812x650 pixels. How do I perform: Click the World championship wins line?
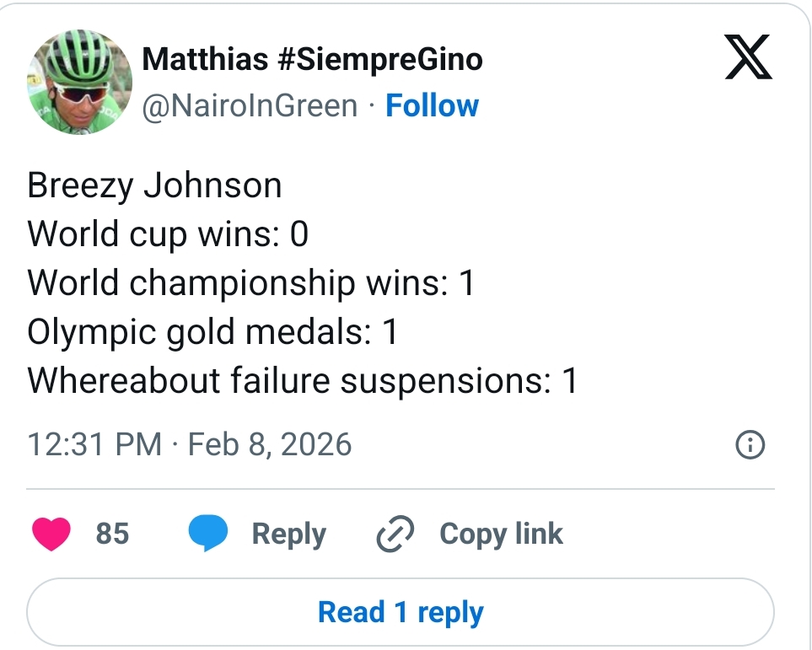point(250,282)
